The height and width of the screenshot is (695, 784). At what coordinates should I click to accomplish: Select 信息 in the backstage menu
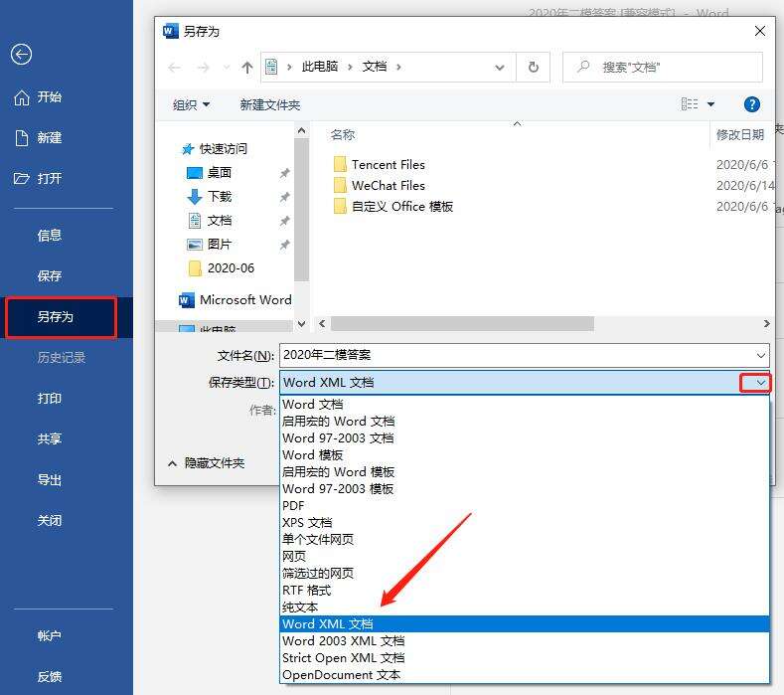click(49, 236)
